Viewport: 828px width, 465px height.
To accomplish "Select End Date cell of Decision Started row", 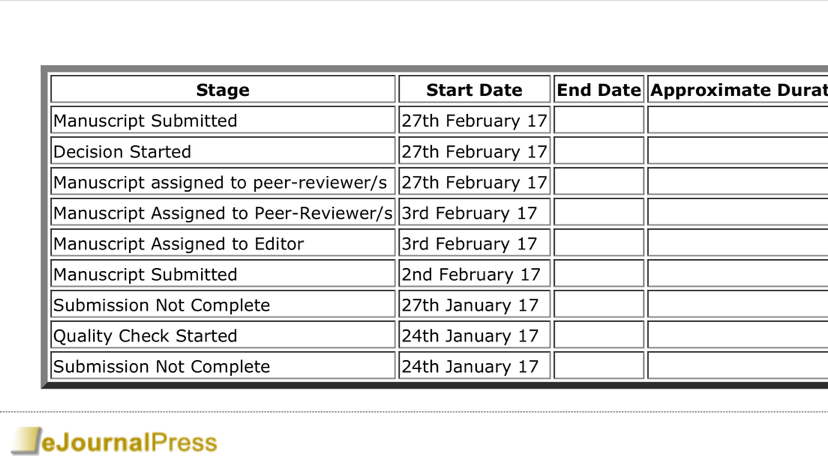I will pos(598,152).
